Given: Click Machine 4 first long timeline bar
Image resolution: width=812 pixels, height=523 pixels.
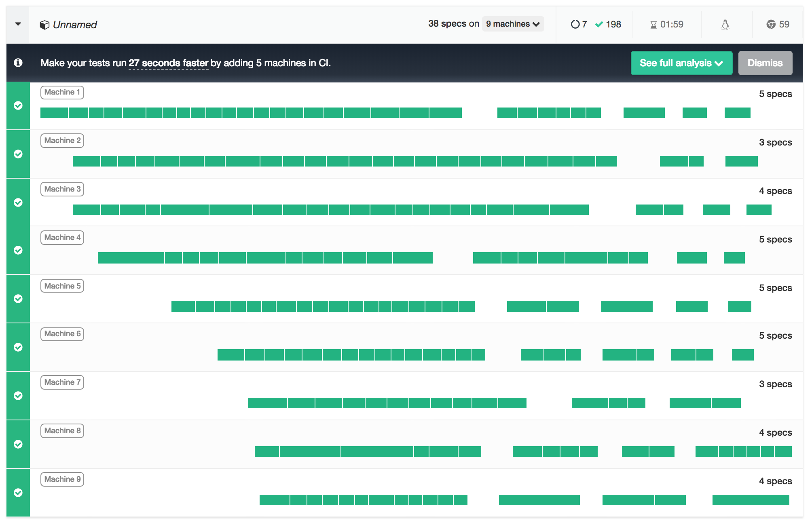Looking at the screenshot, I should pos(131,258).
